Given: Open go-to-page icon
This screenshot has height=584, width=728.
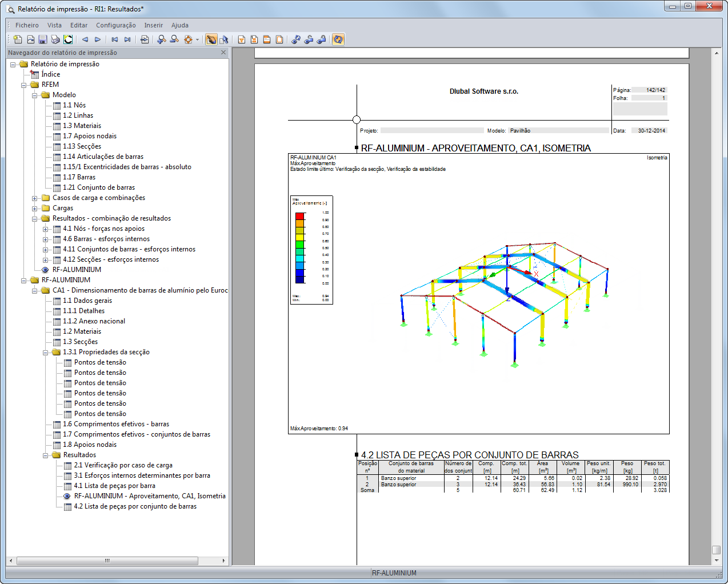Looking at the screenshot, I should [x=145, y=39].
